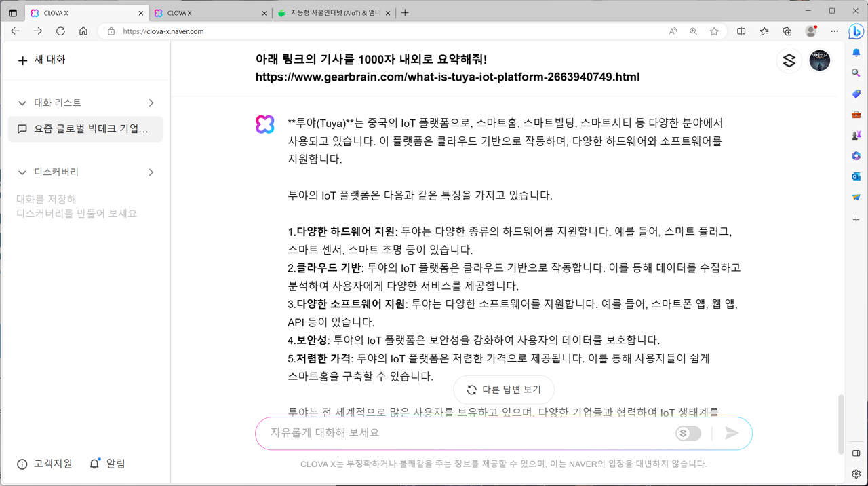
Task: Open Settings and more ellipsis menu
Action: pyautogui.click(x=834, y=31)
